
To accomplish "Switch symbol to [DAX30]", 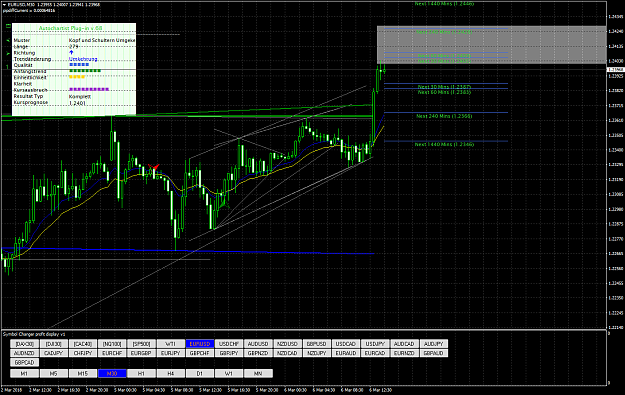I will tap(25, 344).
